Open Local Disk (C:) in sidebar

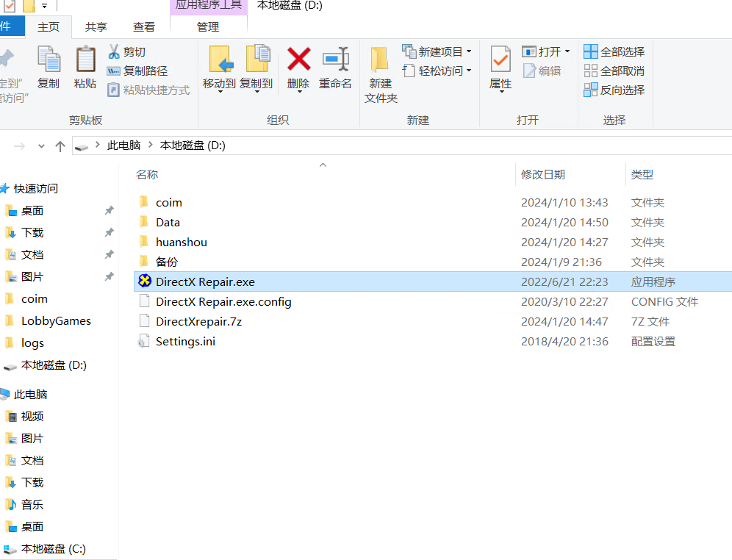coord(45,549)
